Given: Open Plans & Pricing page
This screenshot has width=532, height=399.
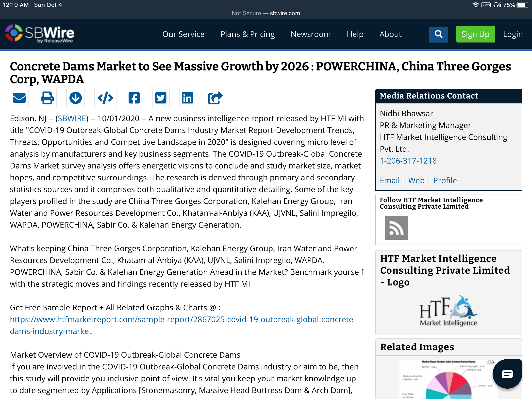Looking at the screenshot, I should click(x=248, y=34).
